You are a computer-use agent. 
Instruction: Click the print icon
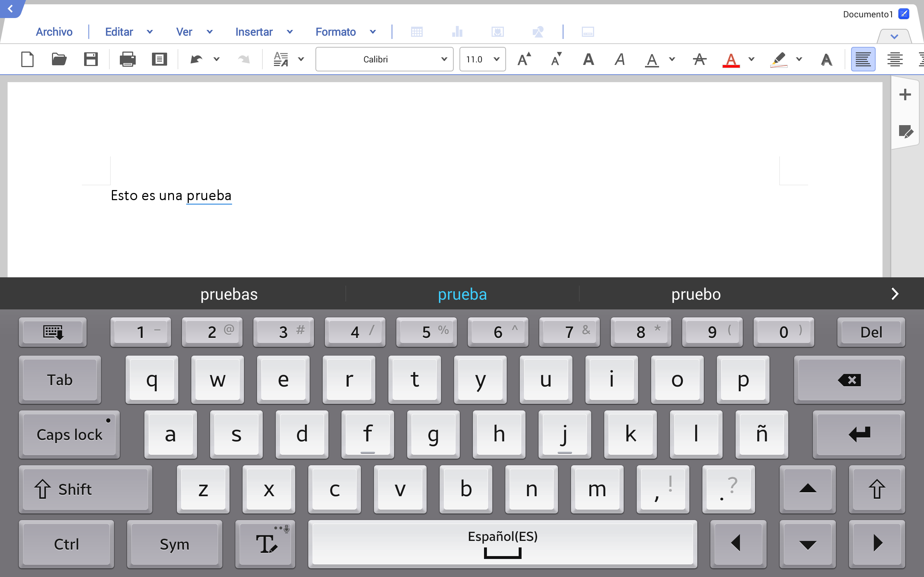point(127,59)
